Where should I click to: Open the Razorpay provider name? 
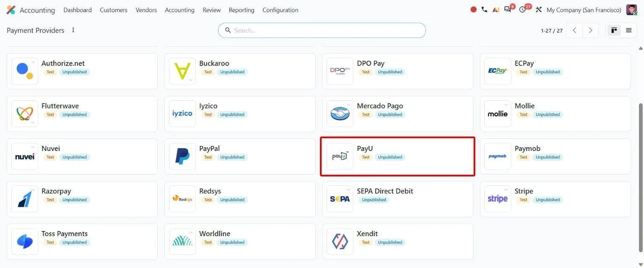click(x=56, y=191)
